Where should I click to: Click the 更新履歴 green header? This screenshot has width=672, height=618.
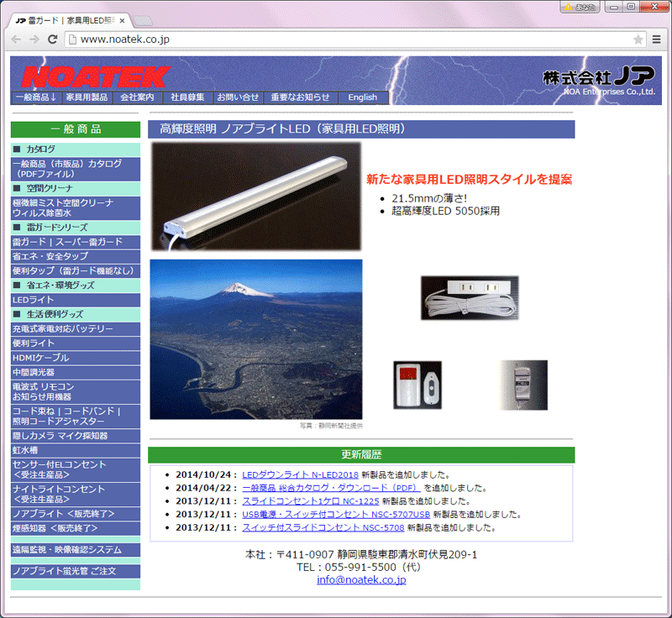(361, 455)
